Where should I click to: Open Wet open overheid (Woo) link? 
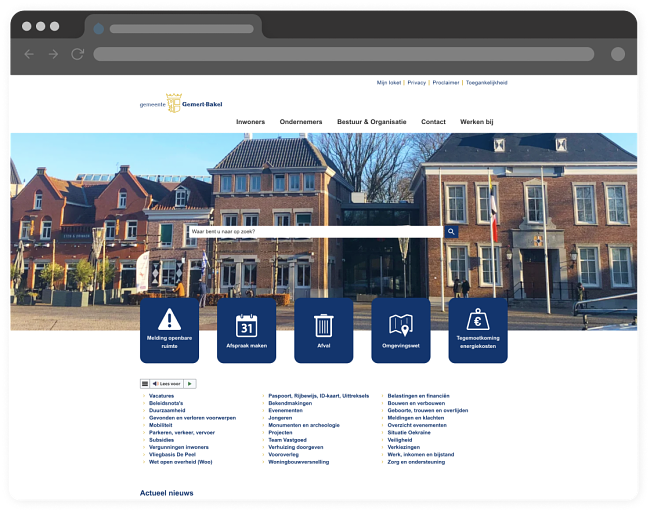[x=180, y=462]
